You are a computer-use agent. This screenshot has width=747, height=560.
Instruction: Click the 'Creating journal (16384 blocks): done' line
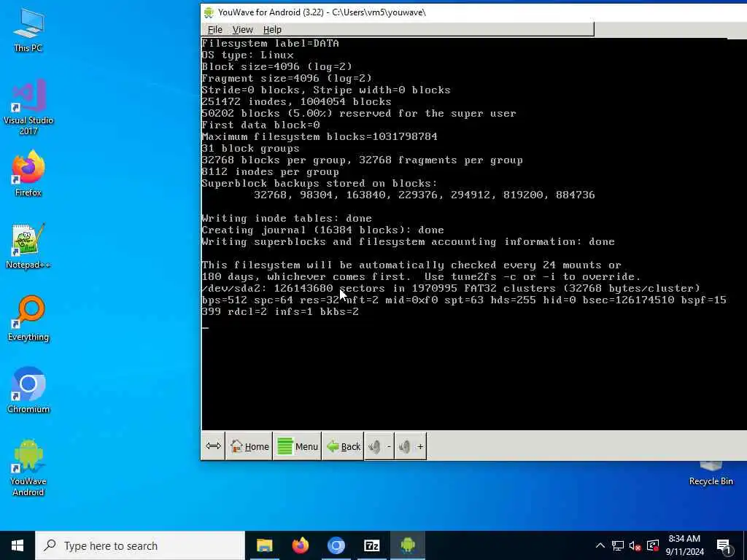322,230
